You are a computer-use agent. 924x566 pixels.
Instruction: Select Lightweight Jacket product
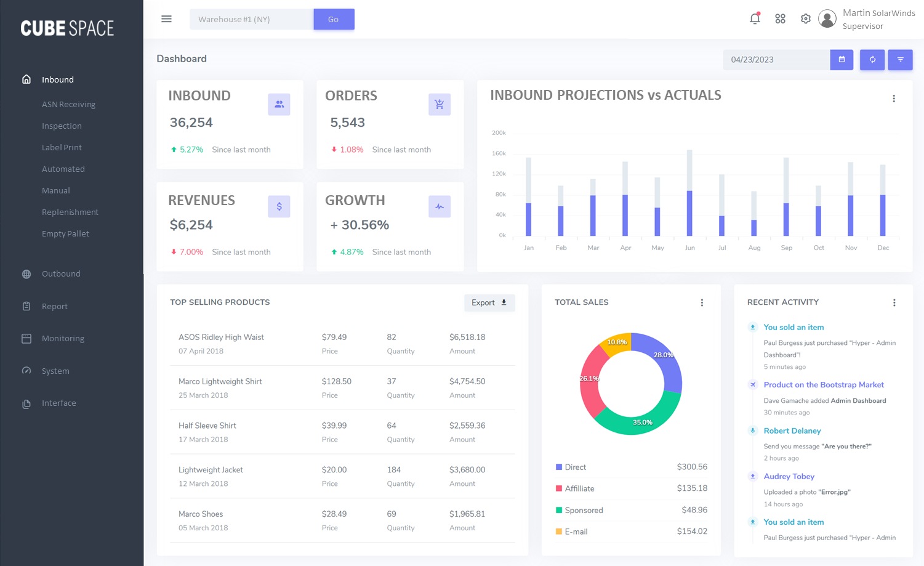[211, 470]
